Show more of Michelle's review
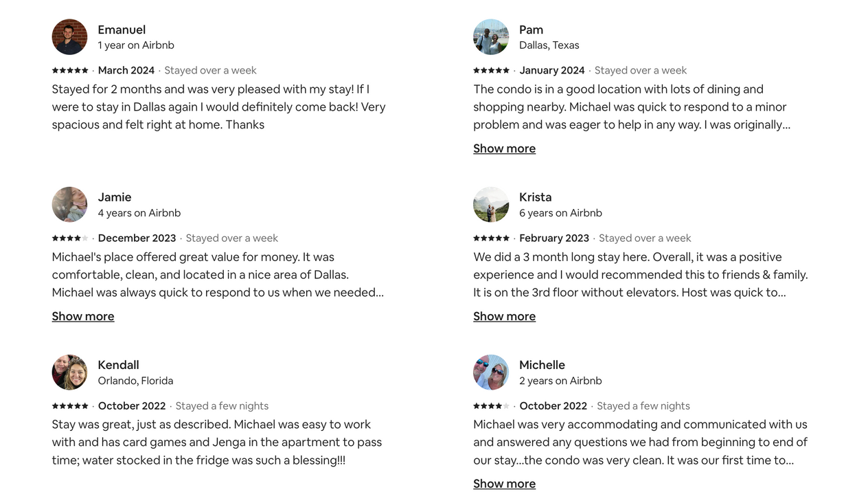 [504, 484]
